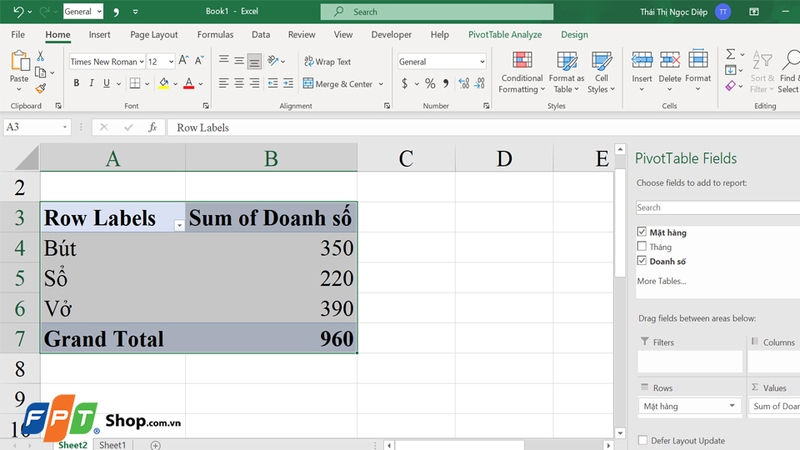Click Decrease Decimal icon

pos(480,83)
